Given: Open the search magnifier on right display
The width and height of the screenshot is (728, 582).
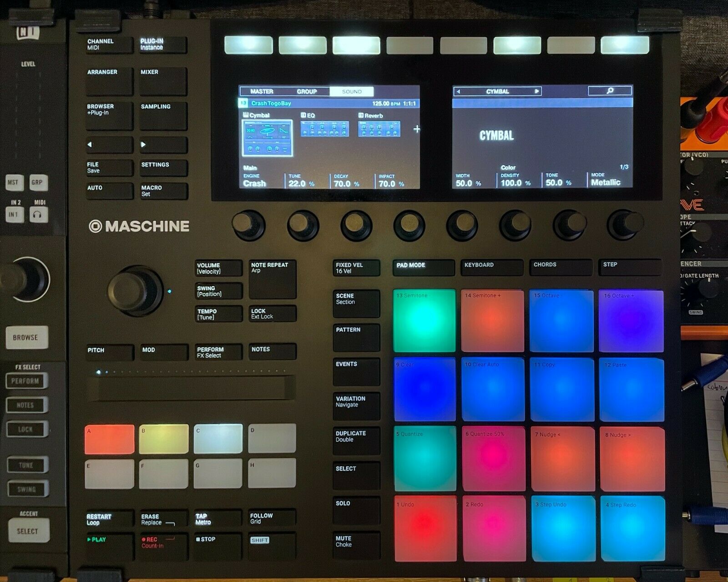Looking at the screenshot, I should (x=610, y=91).
